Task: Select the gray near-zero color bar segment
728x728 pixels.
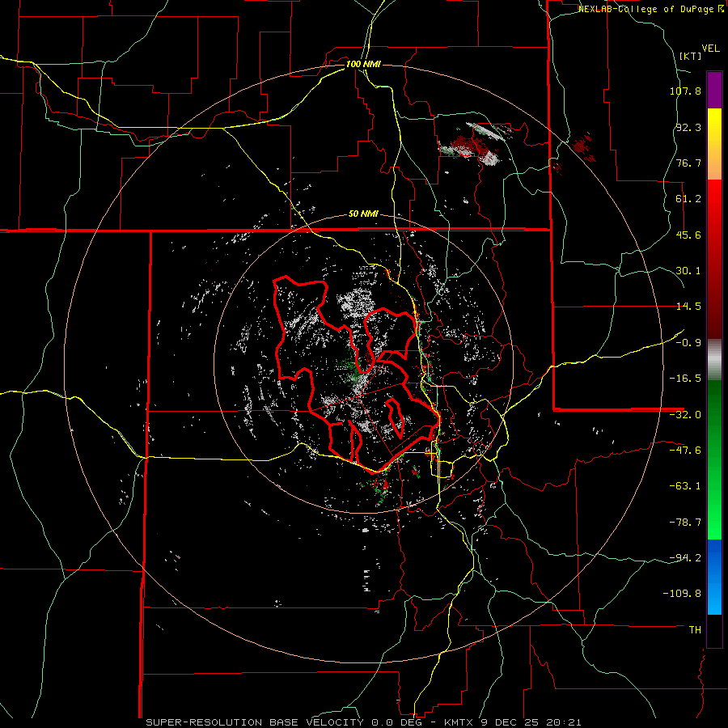Action: (714, 360)
